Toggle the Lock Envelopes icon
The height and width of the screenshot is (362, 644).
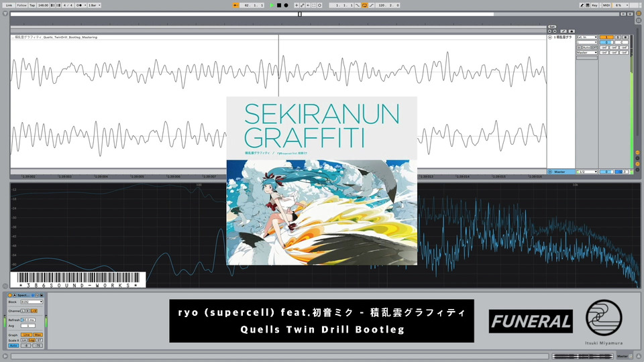[572, 32]
